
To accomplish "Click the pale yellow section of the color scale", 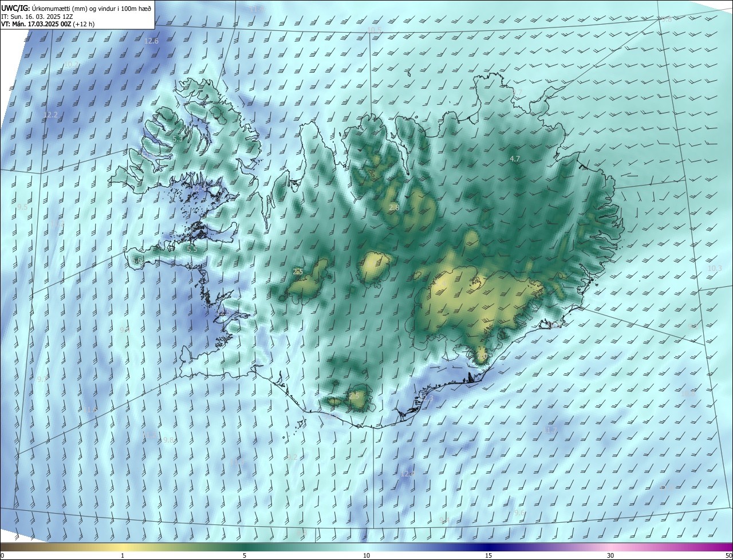I will click(x=123, y=547).
